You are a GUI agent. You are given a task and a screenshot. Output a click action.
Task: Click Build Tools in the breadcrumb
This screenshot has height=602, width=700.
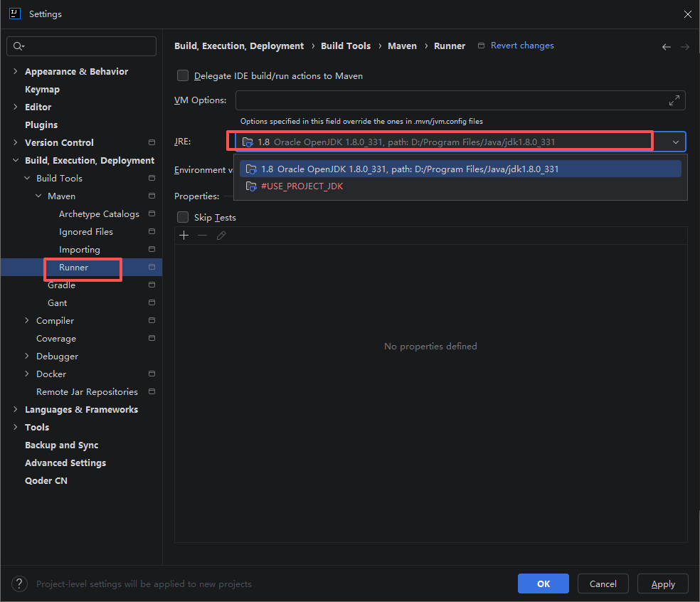(x=346, y=46)
